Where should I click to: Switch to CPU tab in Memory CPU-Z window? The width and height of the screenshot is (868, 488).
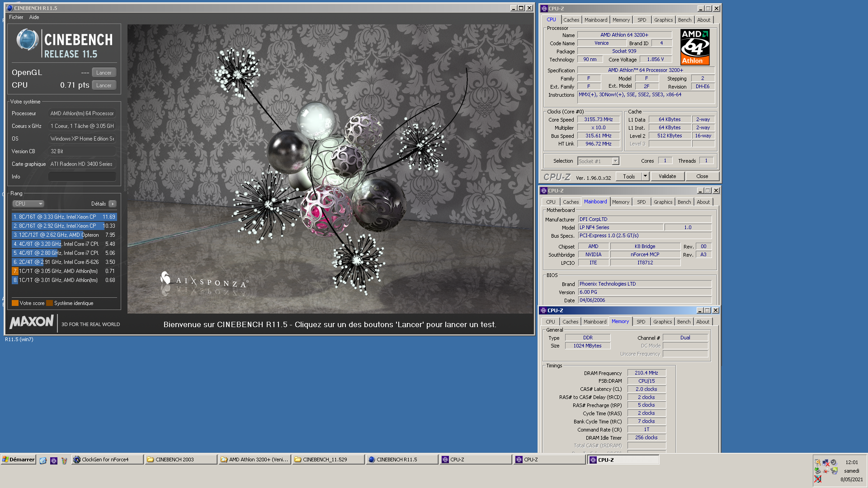550,322
